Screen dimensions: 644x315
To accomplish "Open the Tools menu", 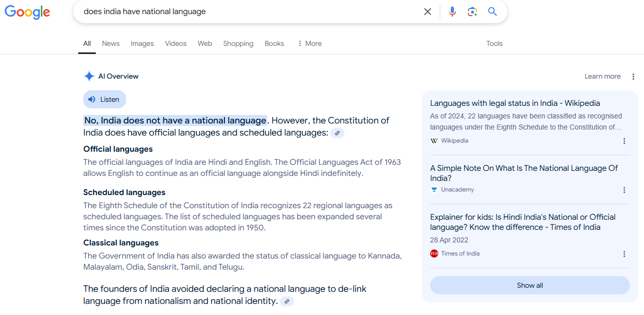I will tap(494, 43).
